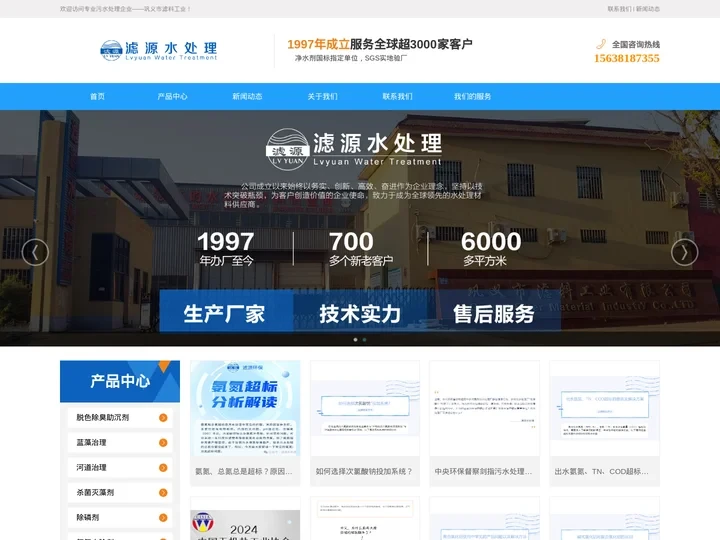Click article title 出水氨氮、TN、COD超标…

[x=602, y=472]
